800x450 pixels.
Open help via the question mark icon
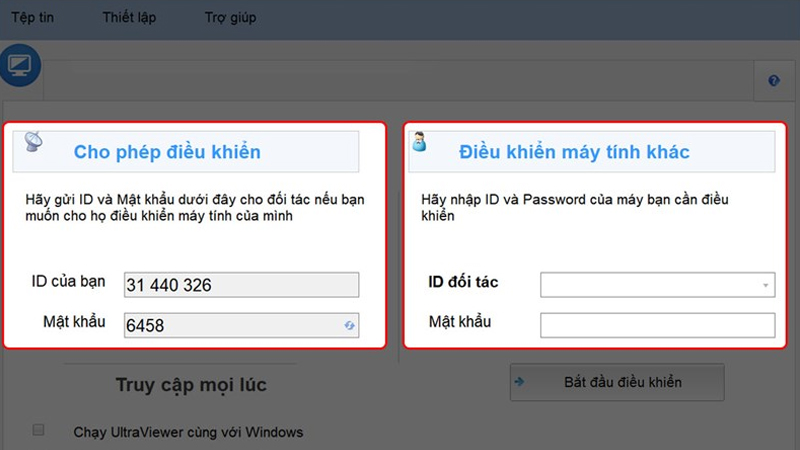[773, 80]
